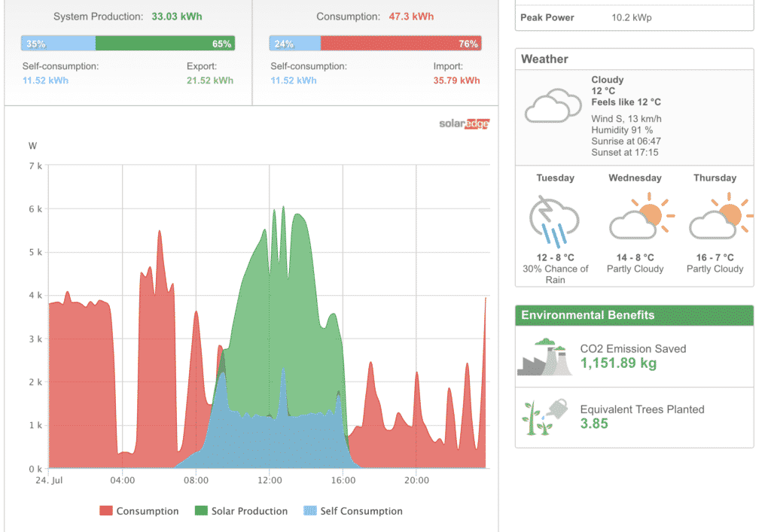Screen dimensions: 771x532
Task: Click the 35% self-consumption blue bar segment
Action: coord(59,44)
